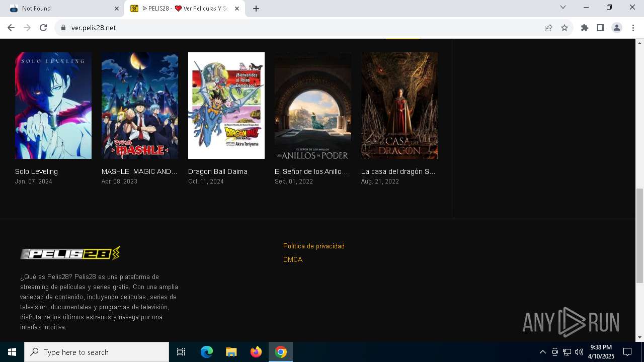Open the MASHLE poster thumbnail
Viewport: 644px width, 362px height.
[140, 106]
